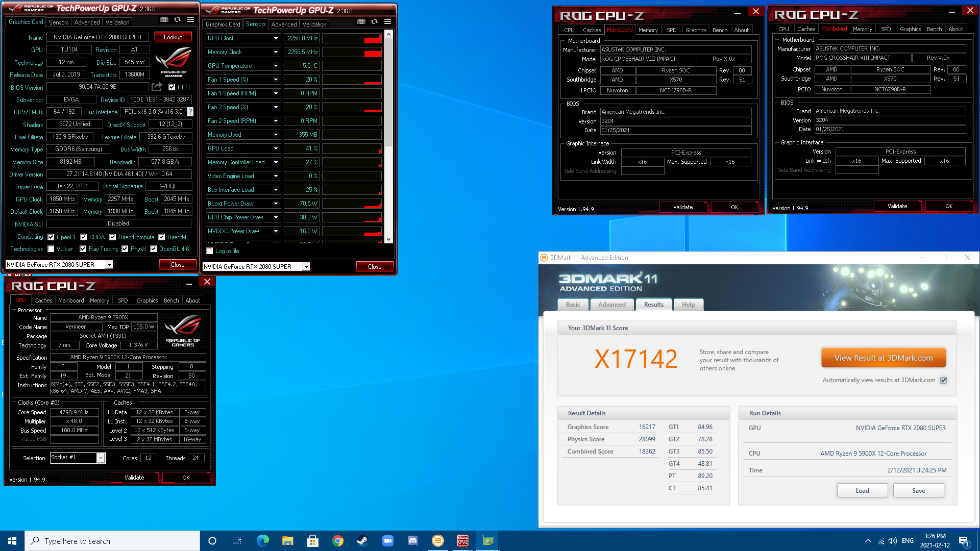Switch to Validation tab in GPU-Z Graphics Card window
980x551 pixels.
tap(117, 22)
